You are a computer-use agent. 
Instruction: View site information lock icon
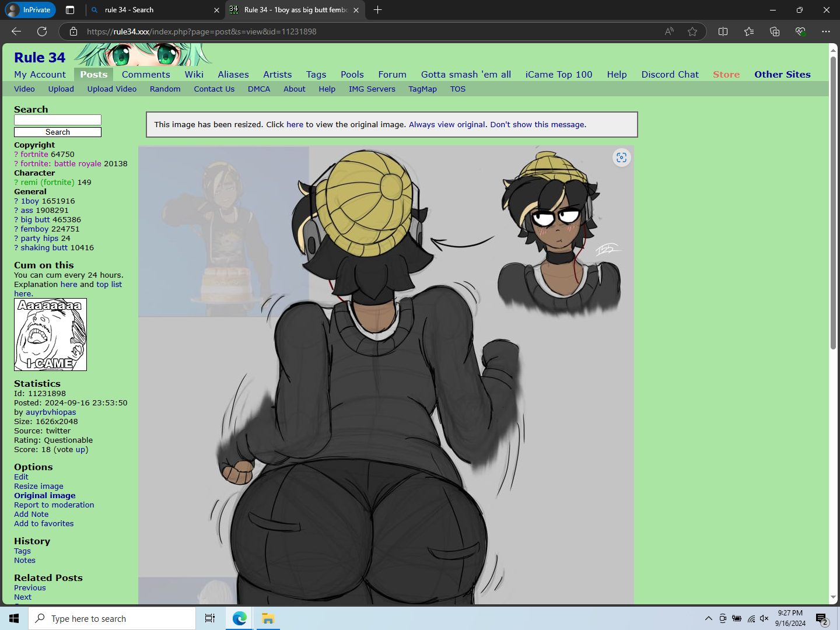coord(73,32)
